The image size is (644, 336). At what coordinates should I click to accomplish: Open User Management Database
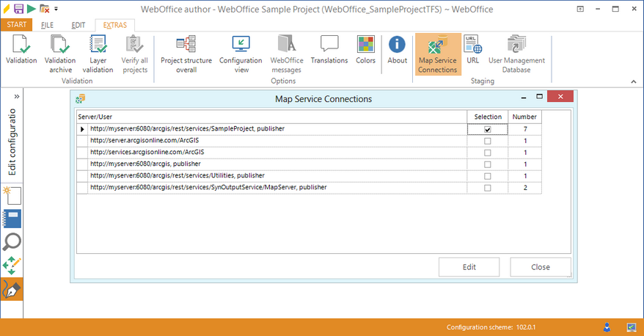coord(517,52)
